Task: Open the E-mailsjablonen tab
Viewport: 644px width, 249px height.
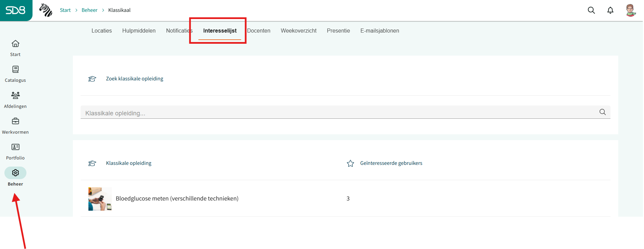Action: (380, 31)
